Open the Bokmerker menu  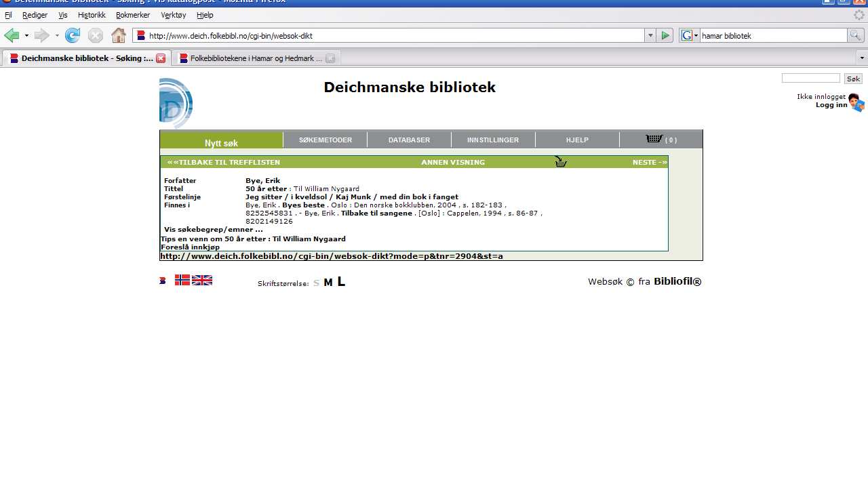(x=133, y=15)
